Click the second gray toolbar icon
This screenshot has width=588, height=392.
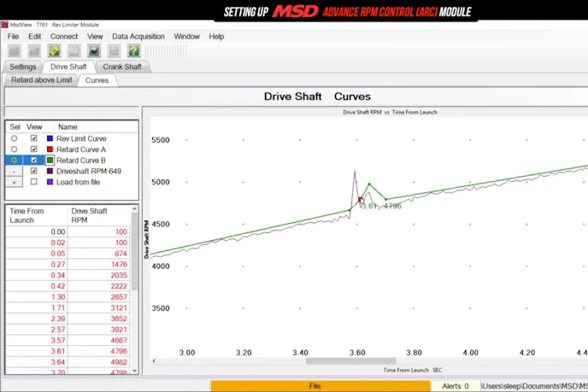pos(34,51)
